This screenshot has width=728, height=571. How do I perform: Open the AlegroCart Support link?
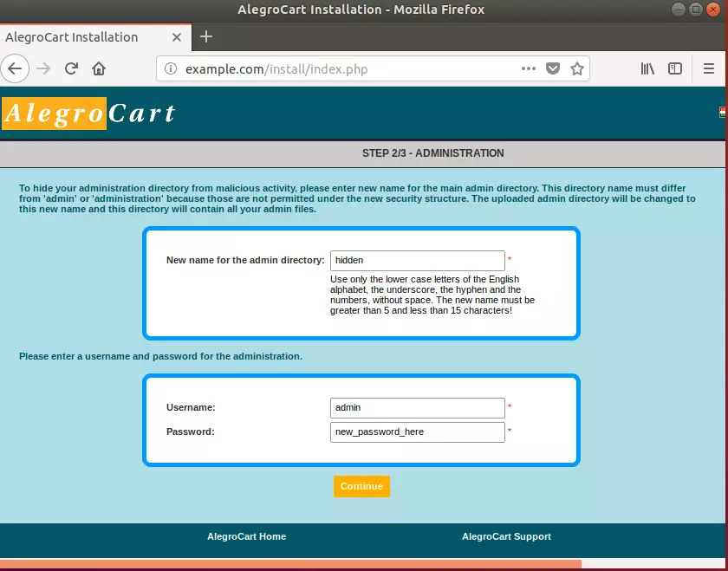point(506,536)
